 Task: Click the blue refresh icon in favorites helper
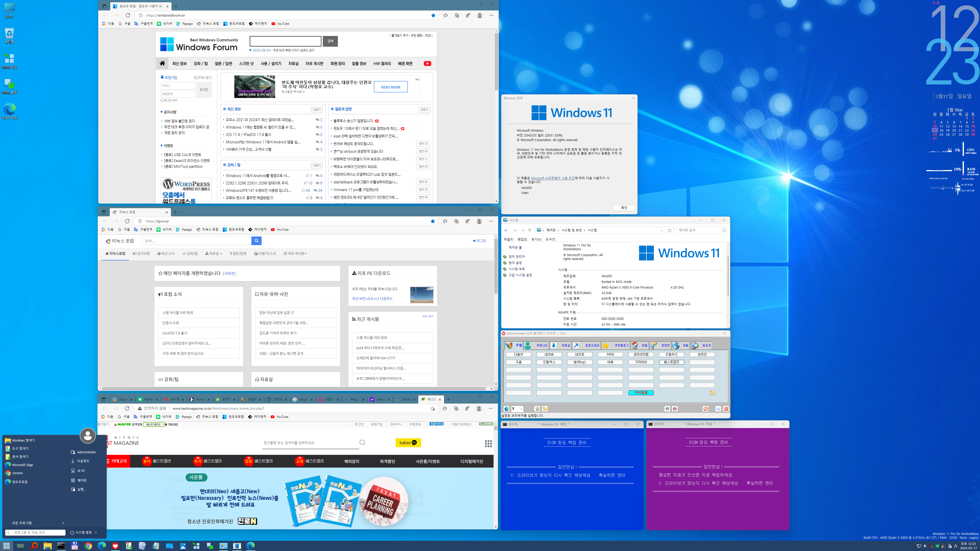point(718,409)
